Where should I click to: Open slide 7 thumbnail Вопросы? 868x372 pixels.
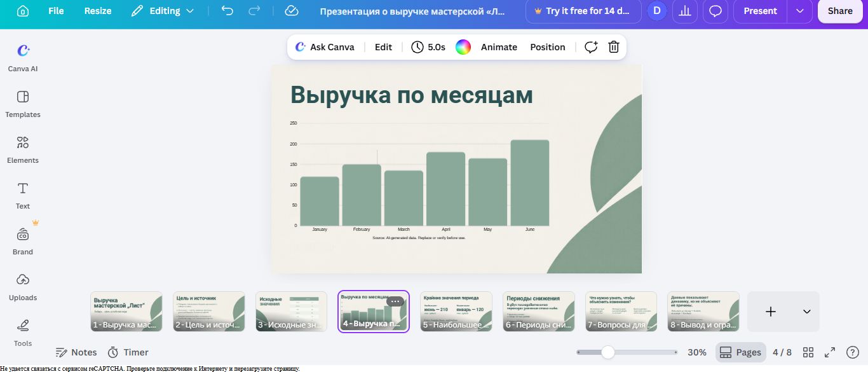(x=621, y=312)
